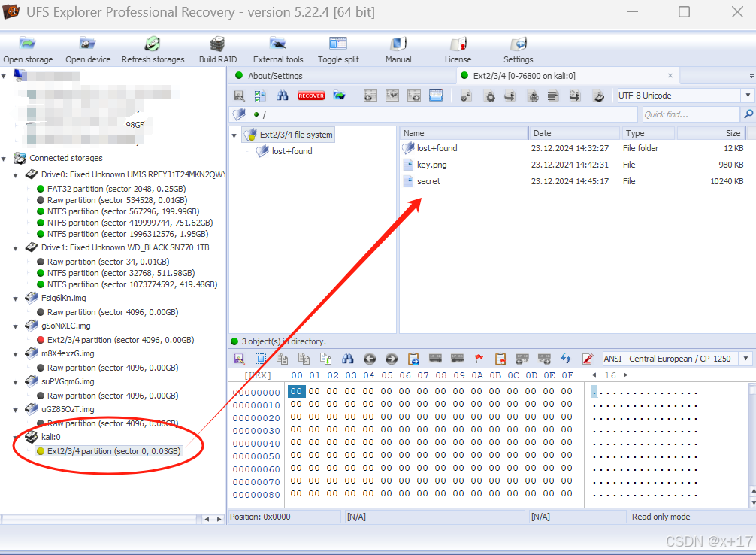
Task: Collapse the suPVGqm6.img node
Action: [16, 382]
